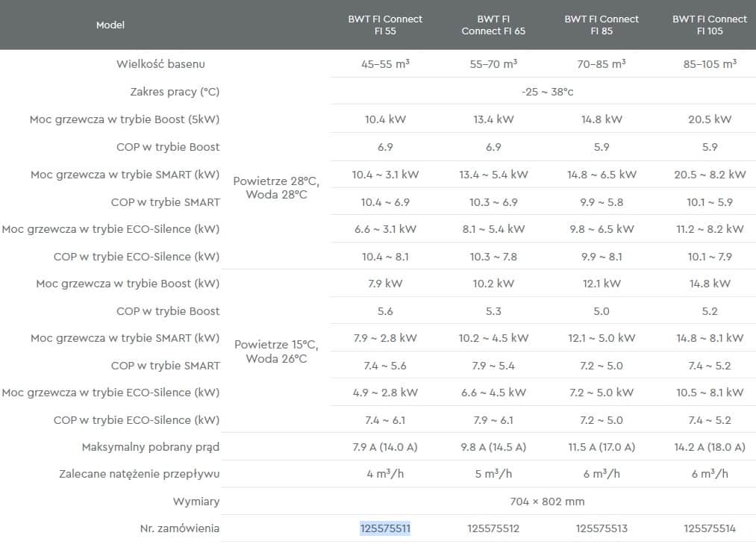Click value '7.9 ~ 2.8 kW'
Screen dimensions: 756x559
385,337
